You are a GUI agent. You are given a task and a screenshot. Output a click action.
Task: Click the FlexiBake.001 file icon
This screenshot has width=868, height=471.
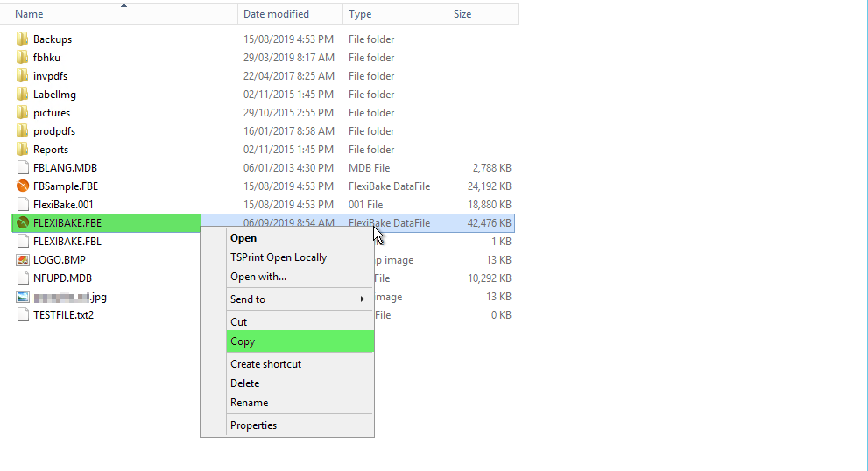pyautogui.click(x=23, y=204)
